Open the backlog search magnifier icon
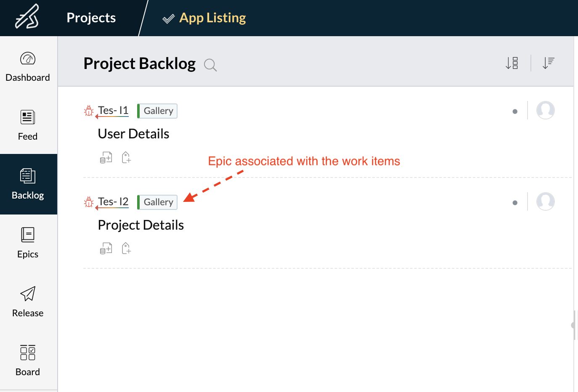 point(210,65)
